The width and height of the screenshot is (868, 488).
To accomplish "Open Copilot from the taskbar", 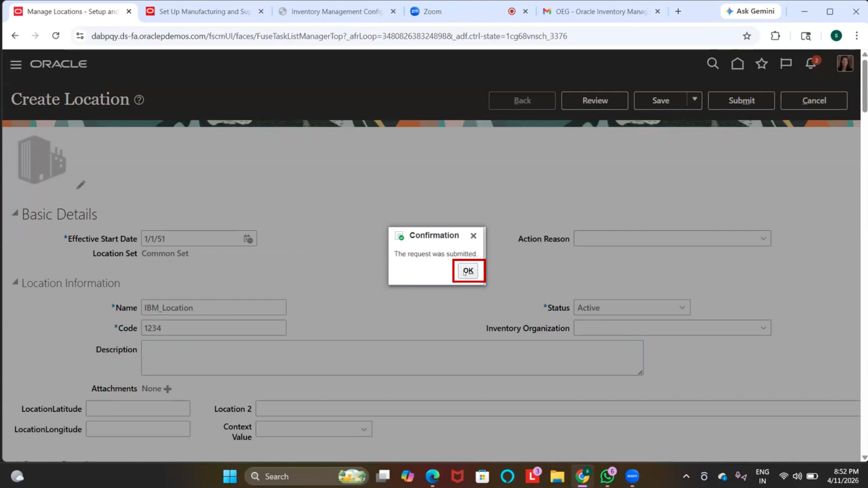I will 408,476.
